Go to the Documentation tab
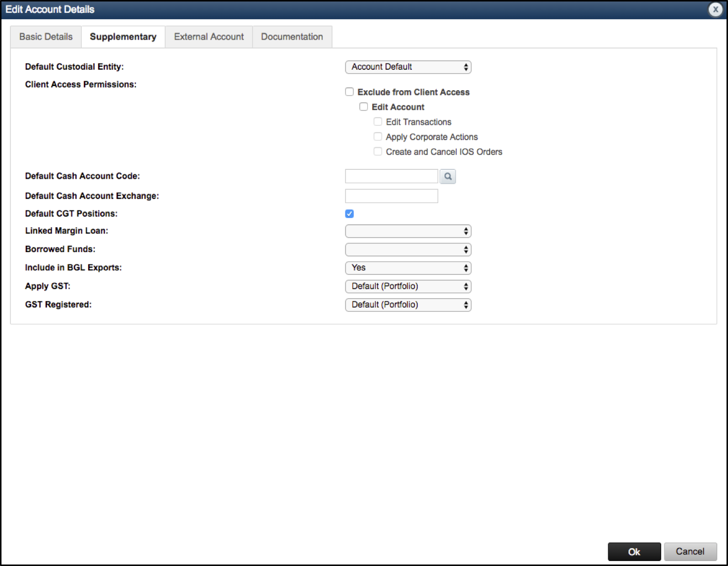 292,37
